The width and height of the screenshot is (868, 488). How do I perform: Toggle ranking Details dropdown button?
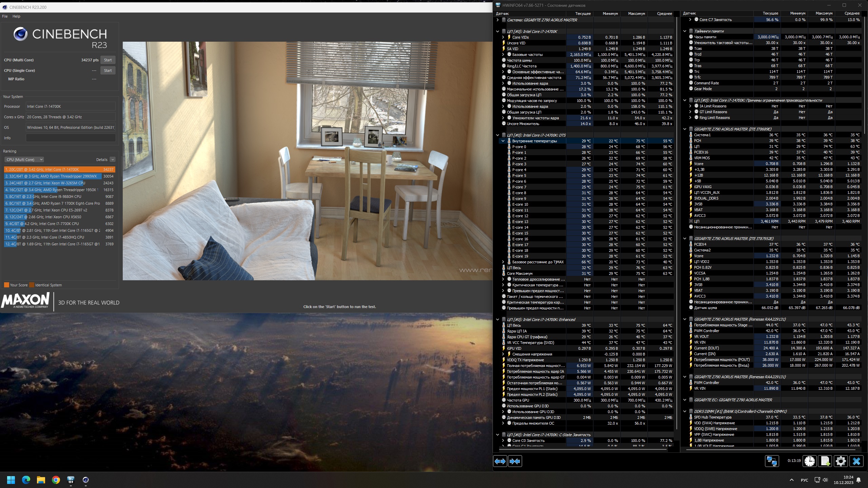[x=113, y=160]
